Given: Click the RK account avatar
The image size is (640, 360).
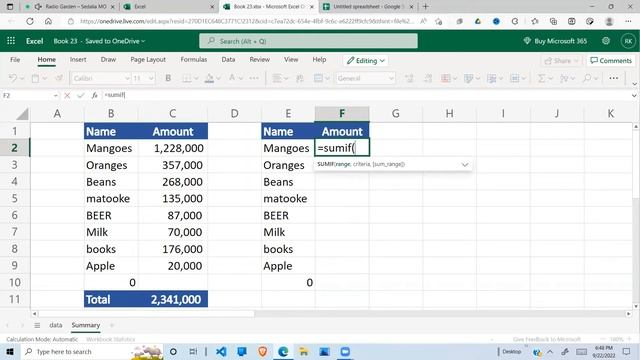Looking at the screenshot, I should [628, 41].
